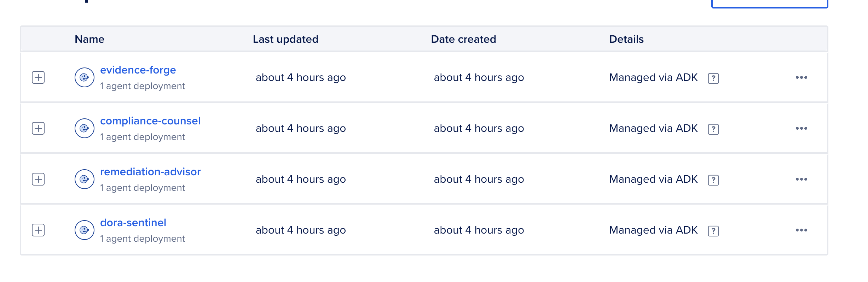Expand the dora-sentinel row
868x282 pixels.
pyautogui.click(x=38, y=230)
